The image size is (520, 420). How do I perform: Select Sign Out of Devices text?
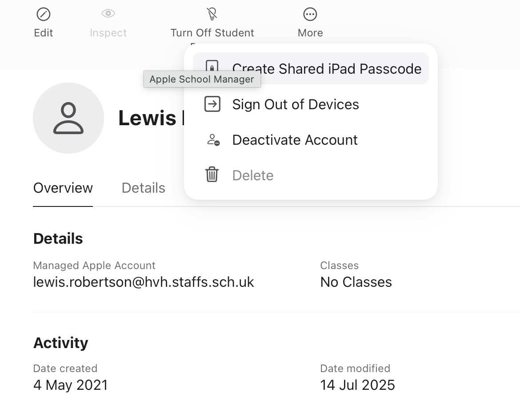coord(296,104)
